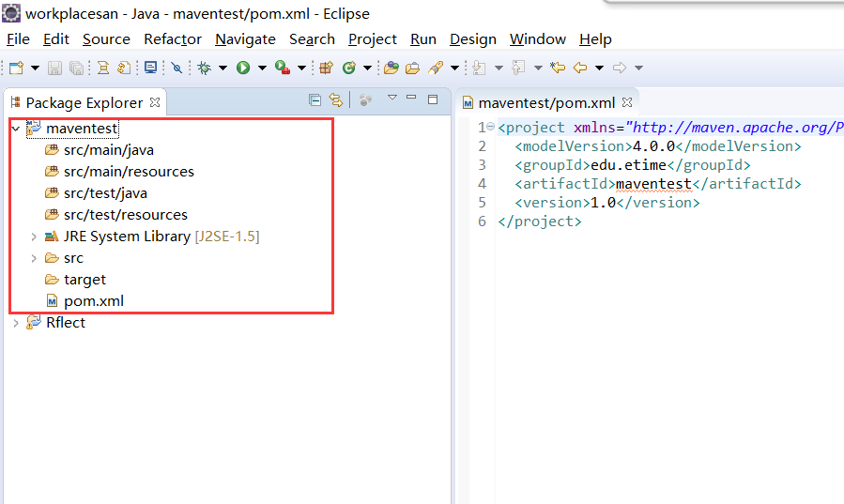Expand the src folder node
The width and height of the screenshot is (844, 504).
[34, 258]
